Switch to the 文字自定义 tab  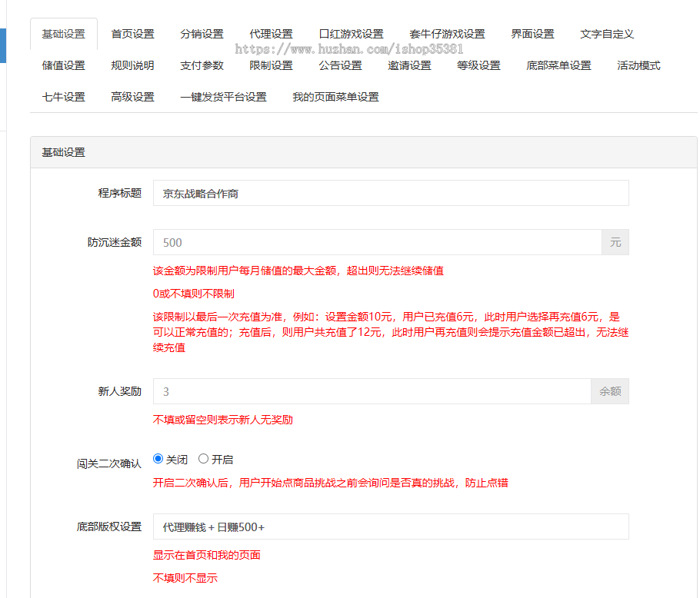(x=607, y=34)
